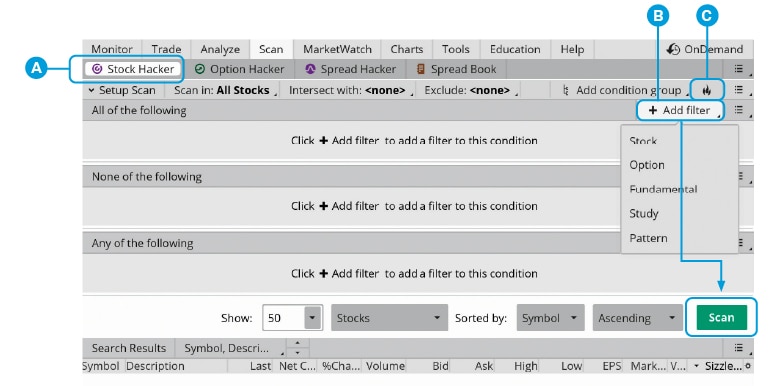This screenshot has width=780, height=386.
Task: Switch to the MarketWatch tab
Action: [337, 49]
